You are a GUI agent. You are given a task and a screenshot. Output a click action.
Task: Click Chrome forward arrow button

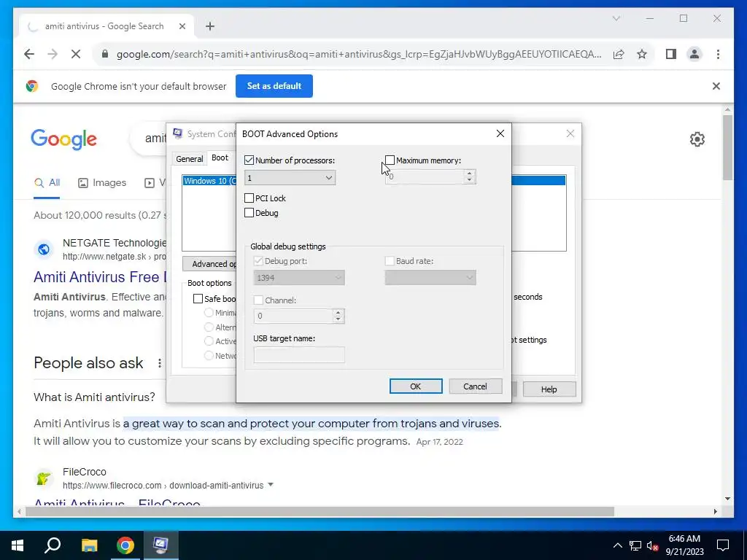point(53,54)
